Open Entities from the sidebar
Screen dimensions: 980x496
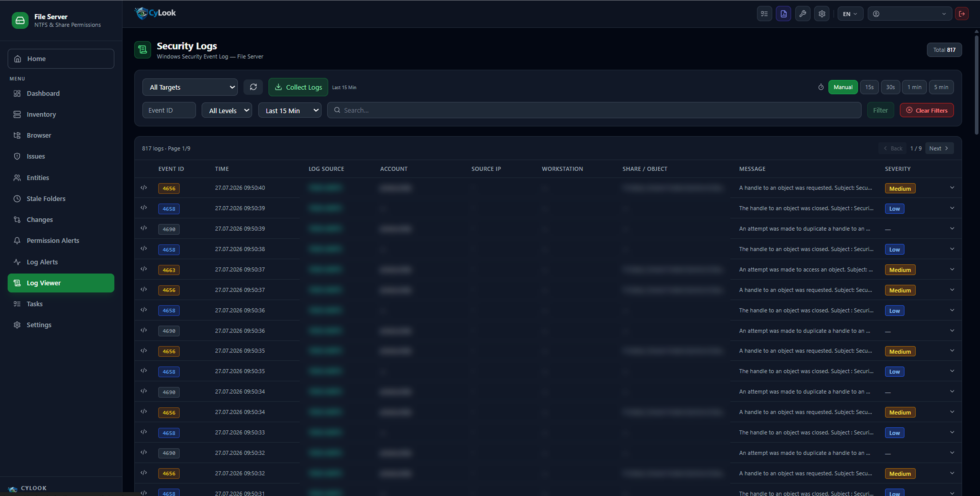[61, 178]
